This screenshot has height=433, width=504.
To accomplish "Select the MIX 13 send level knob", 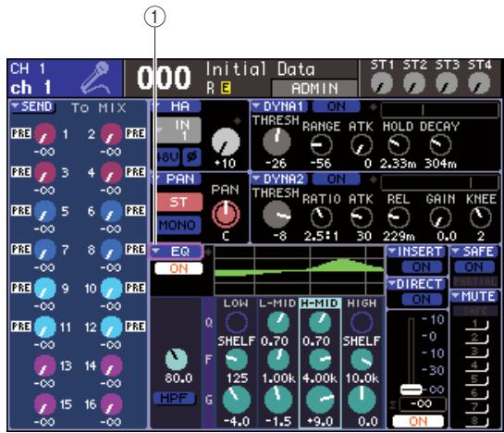I will pyautogui.click(x=45, y=365).
